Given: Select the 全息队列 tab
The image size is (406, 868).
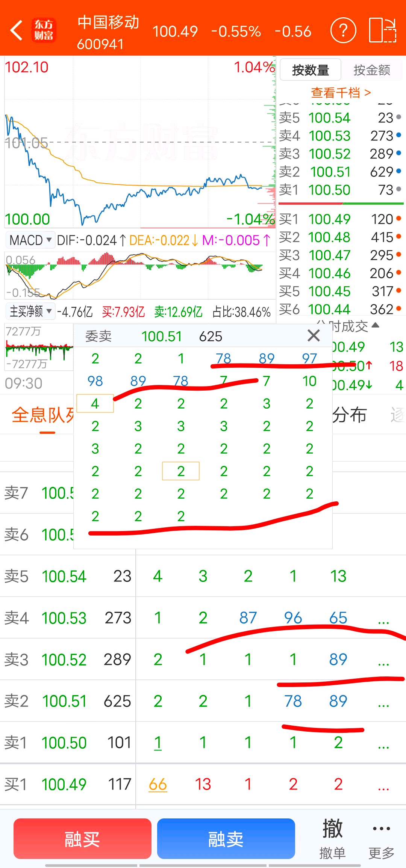Looking at the screenshot, I should (42, 415).
